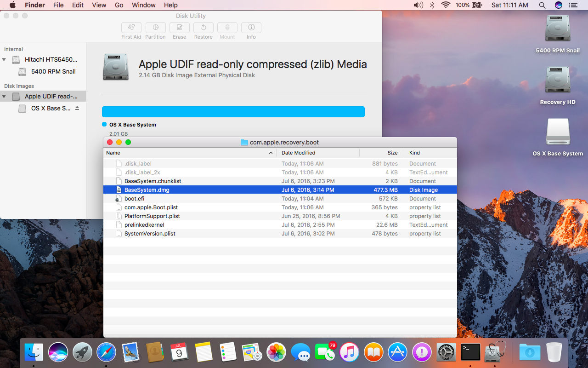Open Trash from the Dock
588x368 pixels.
554,352
